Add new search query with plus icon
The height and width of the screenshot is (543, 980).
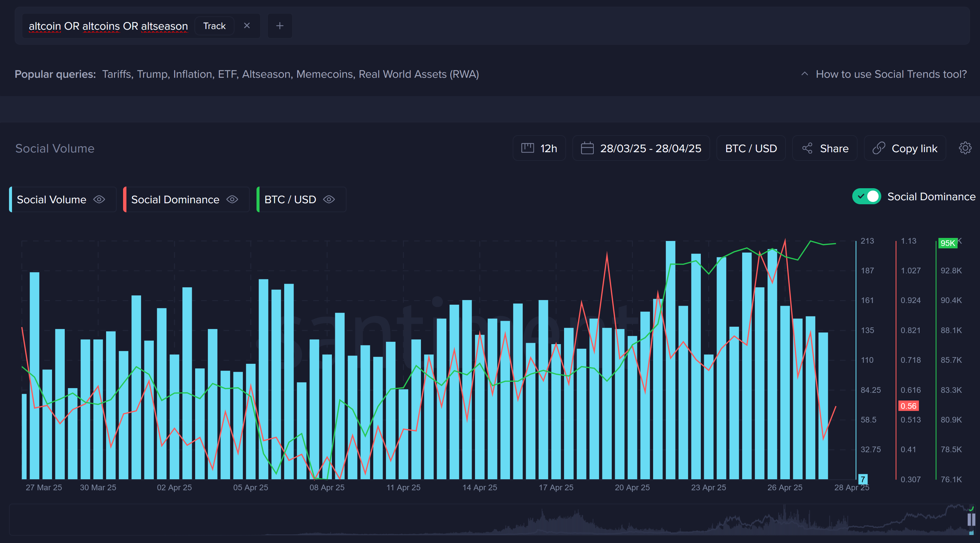click(280, 26)
